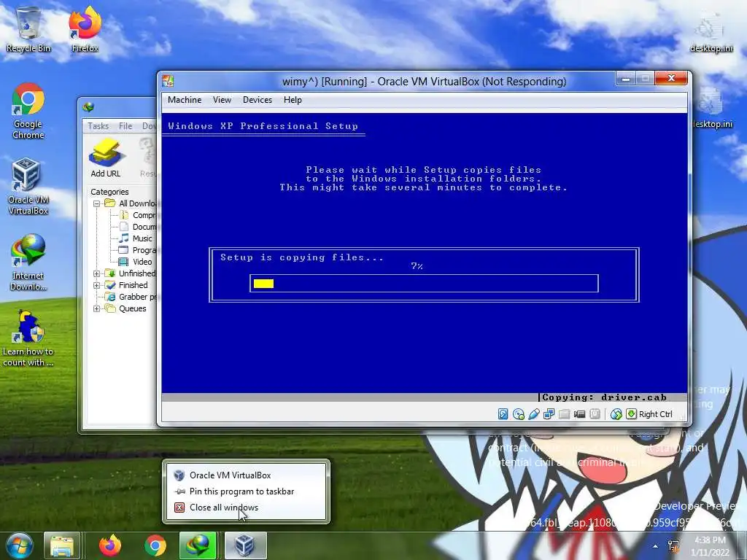Screen dimensions: 747x560
Task: Switch to Internet Download Manager taskbar button
Action: pos(198,545)
